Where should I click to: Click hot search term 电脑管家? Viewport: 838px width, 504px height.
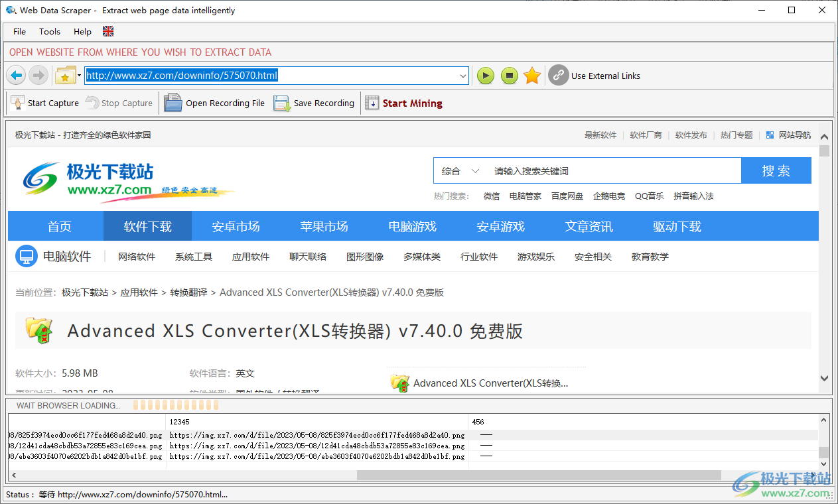[x=525, y=196]
